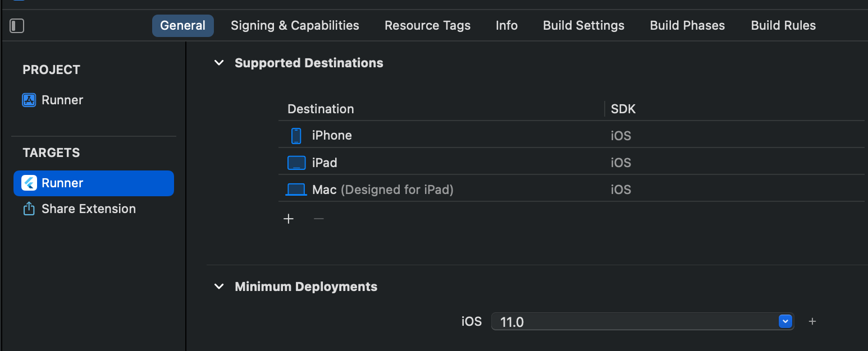The width and height of the screenshot is (868, 351).
Task: Click the Flutter icon on Runner target
Action: pos(29,183)
